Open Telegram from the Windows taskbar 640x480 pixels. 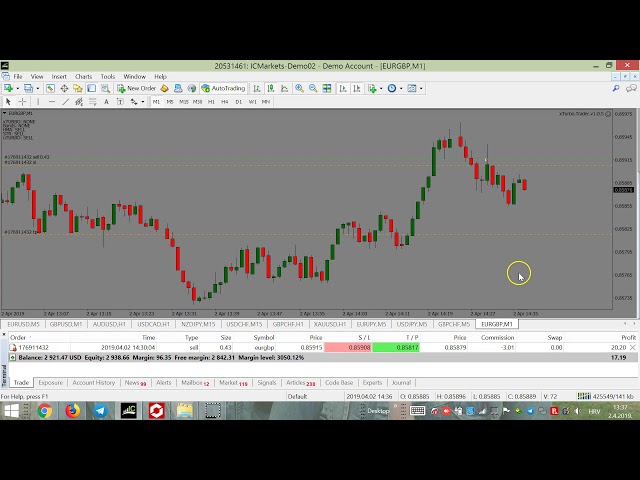tap(101, 410)
